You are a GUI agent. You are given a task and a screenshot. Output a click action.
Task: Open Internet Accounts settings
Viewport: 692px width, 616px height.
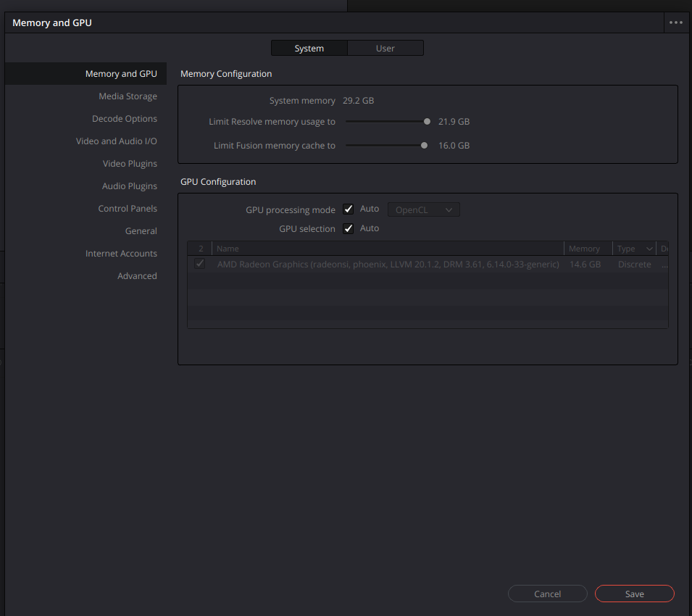[121, 254]
